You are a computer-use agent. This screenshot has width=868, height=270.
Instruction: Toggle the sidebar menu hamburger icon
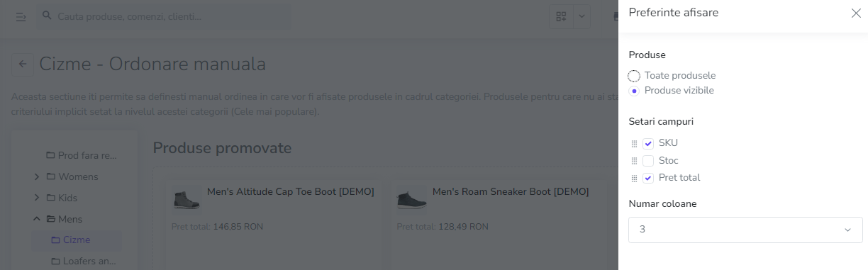(x=21, y=16)
